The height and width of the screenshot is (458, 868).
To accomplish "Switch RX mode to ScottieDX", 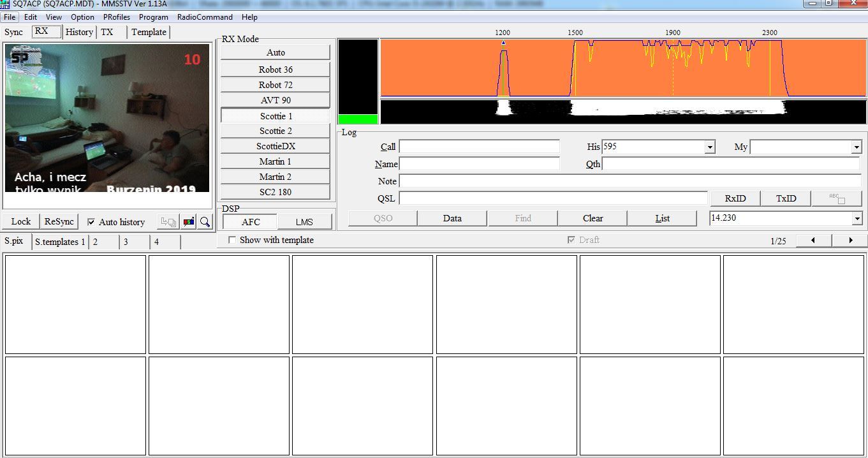I will (276, 146).
